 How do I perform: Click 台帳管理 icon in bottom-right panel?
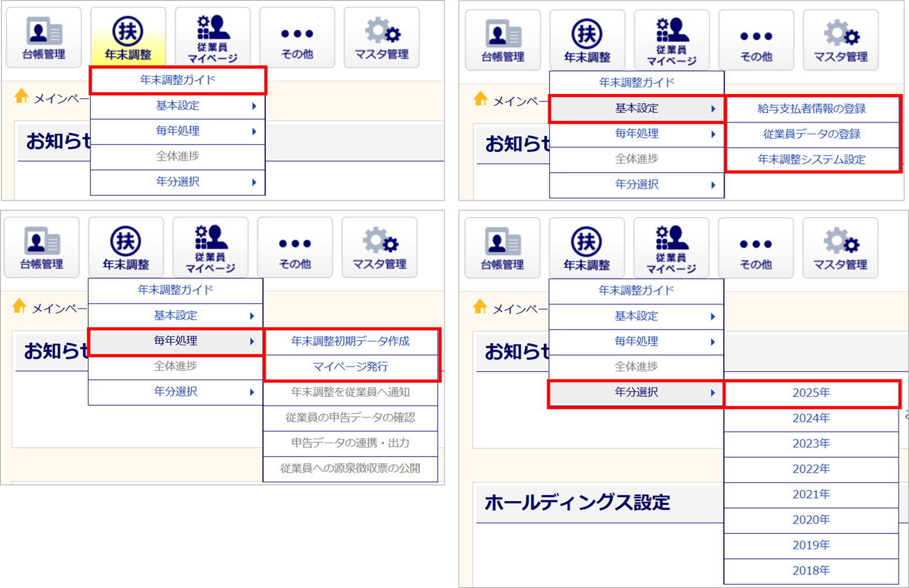pyautogui.click(x=502, y=248)
